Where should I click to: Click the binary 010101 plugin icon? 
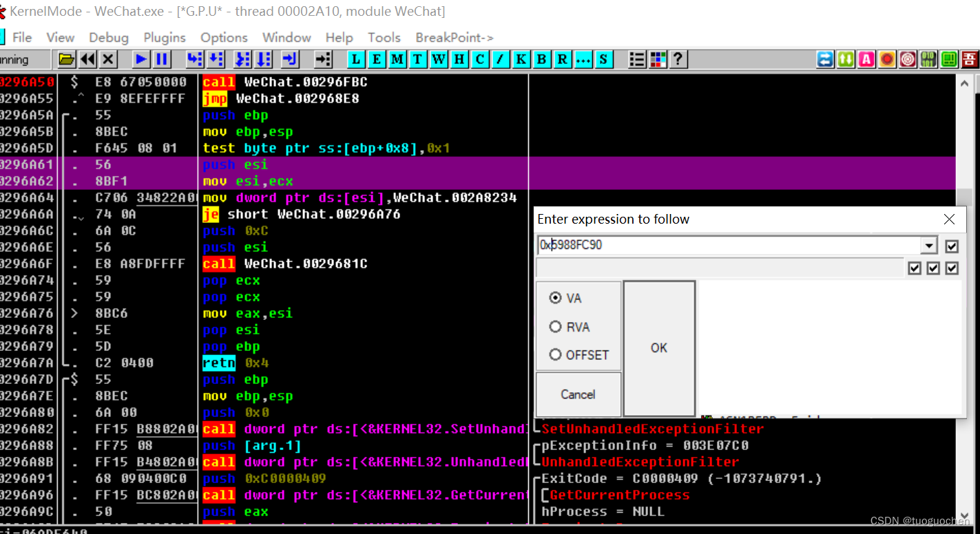928,59
